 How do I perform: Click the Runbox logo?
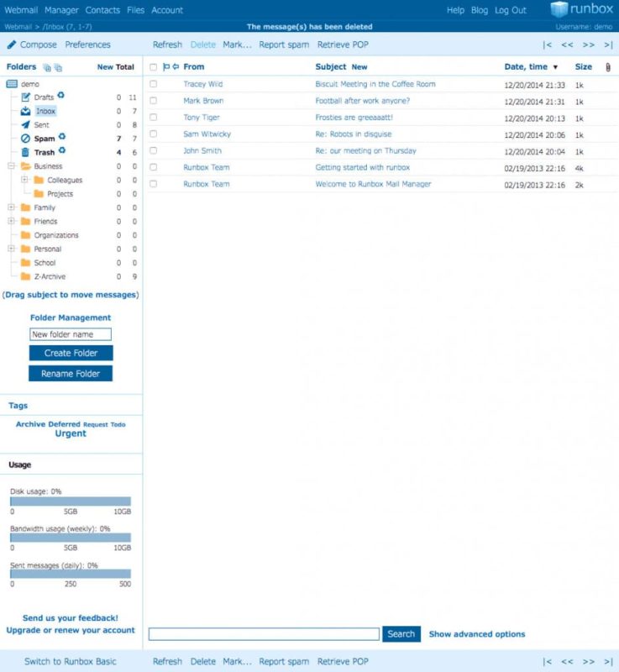click(x=582, y=9)
